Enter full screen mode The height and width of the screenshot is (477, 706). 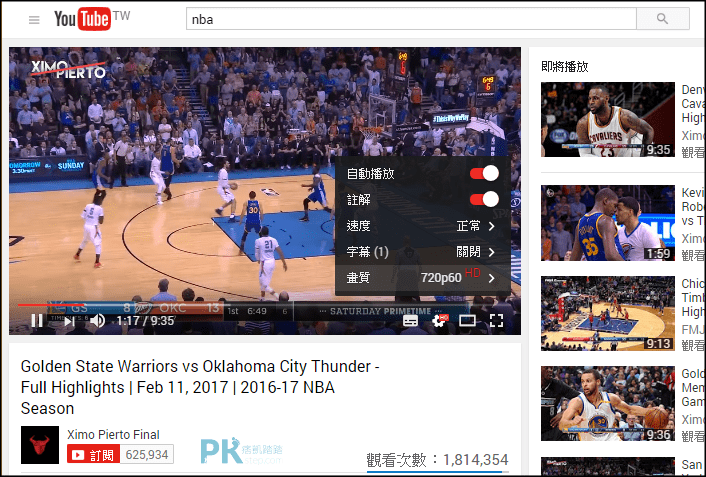[x=496, y=321]
